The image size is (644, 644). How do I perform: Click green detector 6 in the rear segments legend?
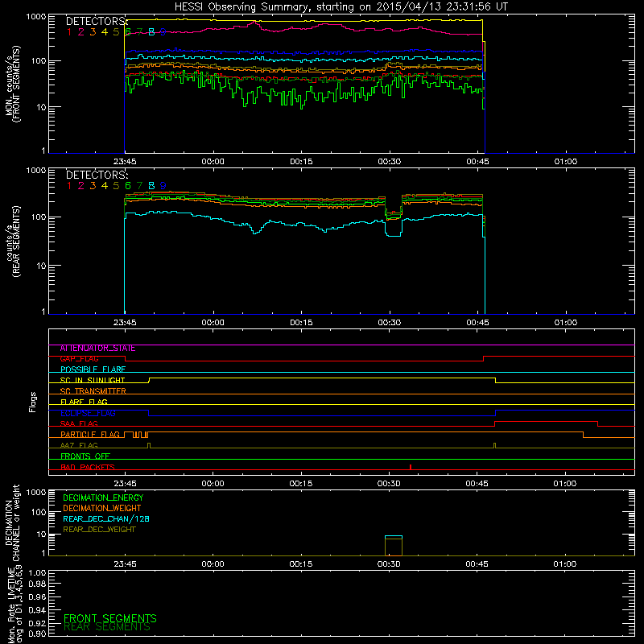(128, 186)
